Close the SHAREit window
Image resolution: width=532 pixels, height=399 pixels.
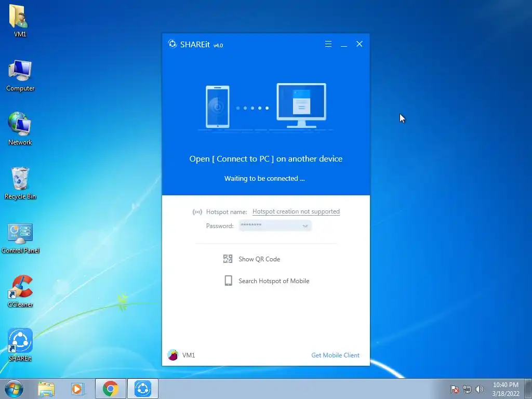(x=360, y=44)
